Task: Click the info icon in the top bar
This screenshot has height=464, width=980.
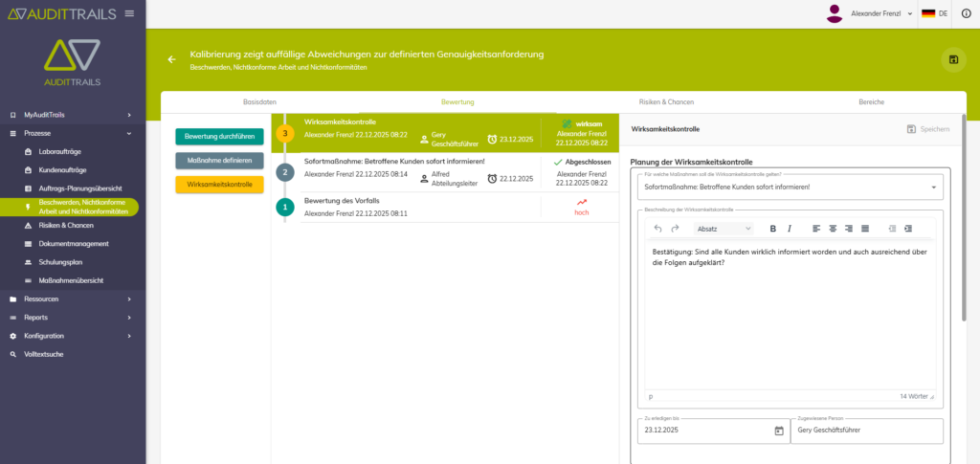Action: tap(965, 13)
